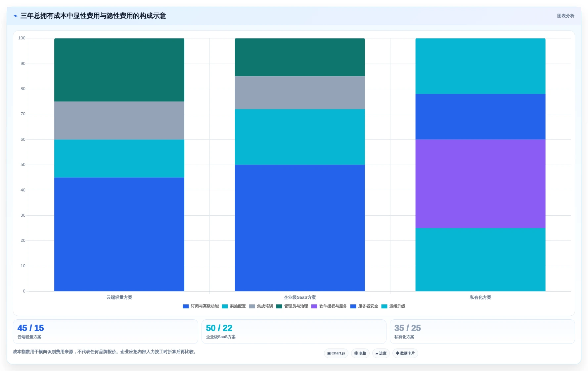This screenshot has height=371, width=588.
Task: Open the 50 / 22 企业级SaaS方案 card
Action: tap(294, 332)
